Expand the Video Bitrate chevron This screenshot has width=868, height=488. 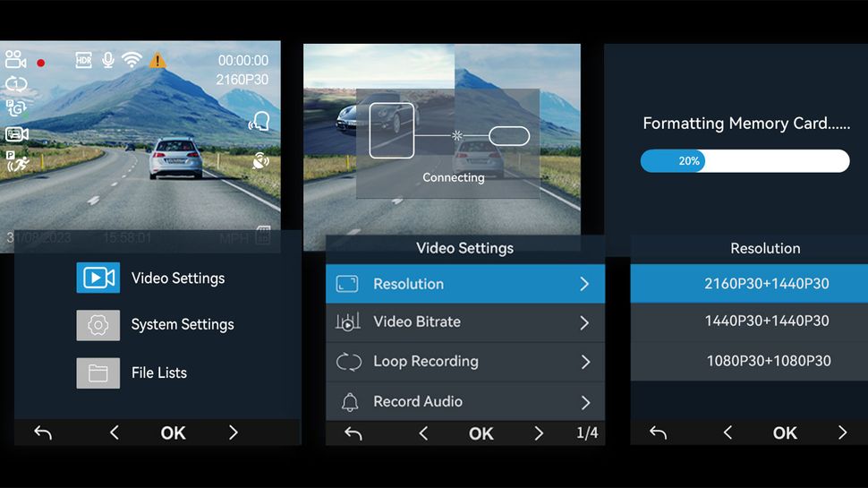click(x=584, y=323)
